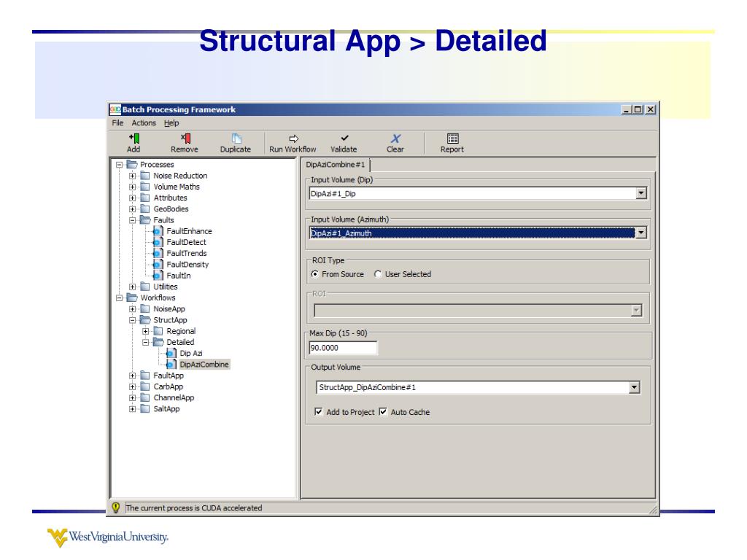
Task: Select the FaultEnhance process icon
Action: click(x=158, y=231)
